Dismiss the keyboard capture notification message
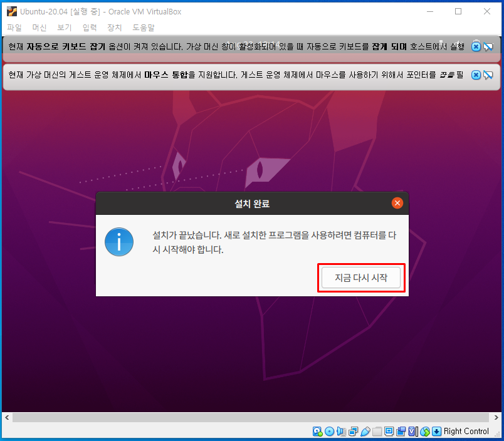 pyautogui.click(x=476, y=46)
